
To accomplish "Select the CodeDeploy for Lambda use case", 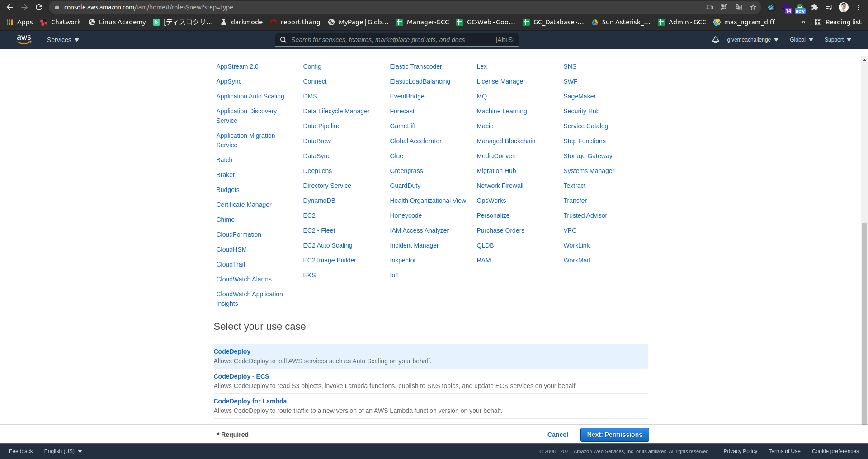I will point(250,401).
